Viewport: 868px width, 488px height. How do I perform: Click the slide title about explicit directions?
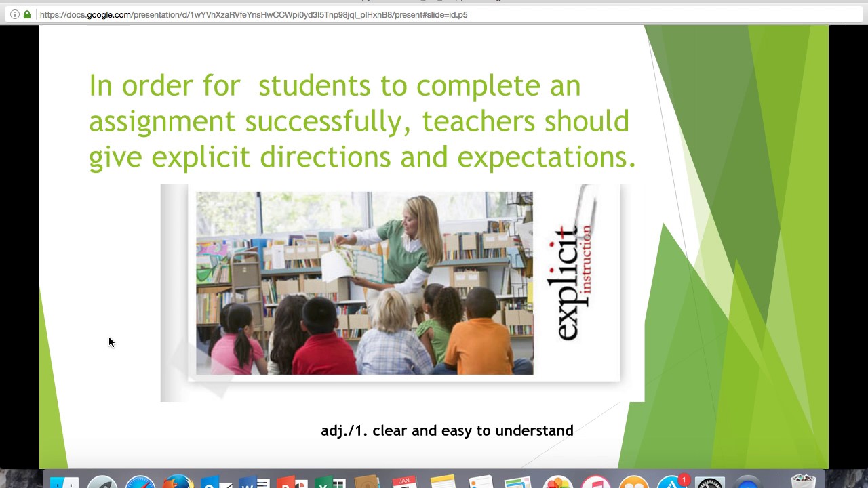(362, 121)
